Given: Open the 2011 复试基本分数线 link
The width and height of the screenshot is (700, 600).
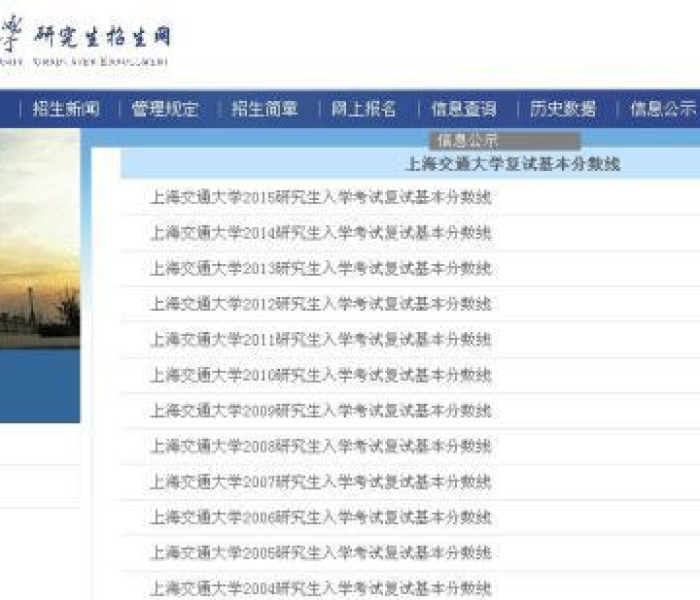Looking at the screenshot, I should [x=321, y=340].
